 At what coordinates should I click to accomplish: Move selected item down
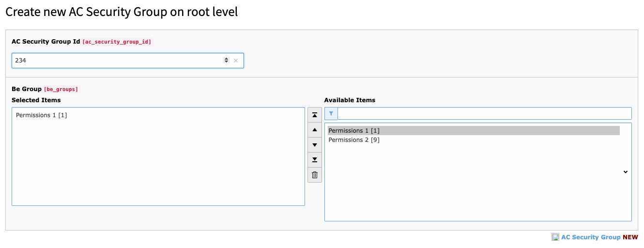click(x=315, y=145)
